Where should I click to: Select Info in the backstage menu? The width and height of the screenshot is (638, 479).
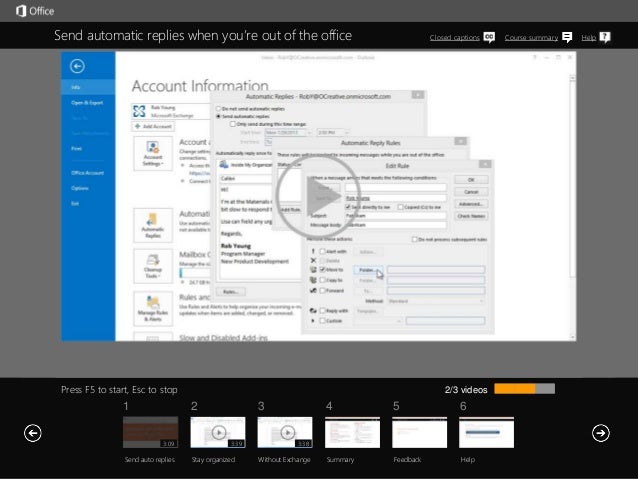88,87
